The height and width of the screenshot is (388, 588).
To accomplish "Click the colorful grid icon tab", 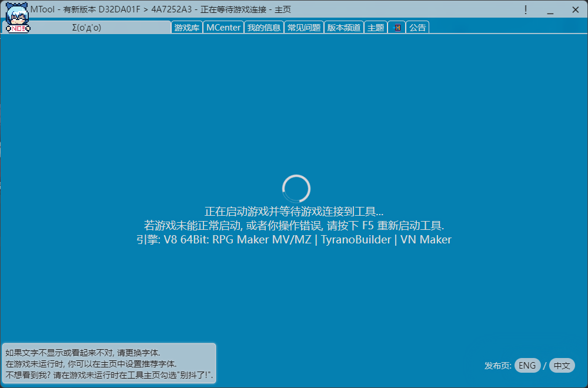I will point(397,28).
